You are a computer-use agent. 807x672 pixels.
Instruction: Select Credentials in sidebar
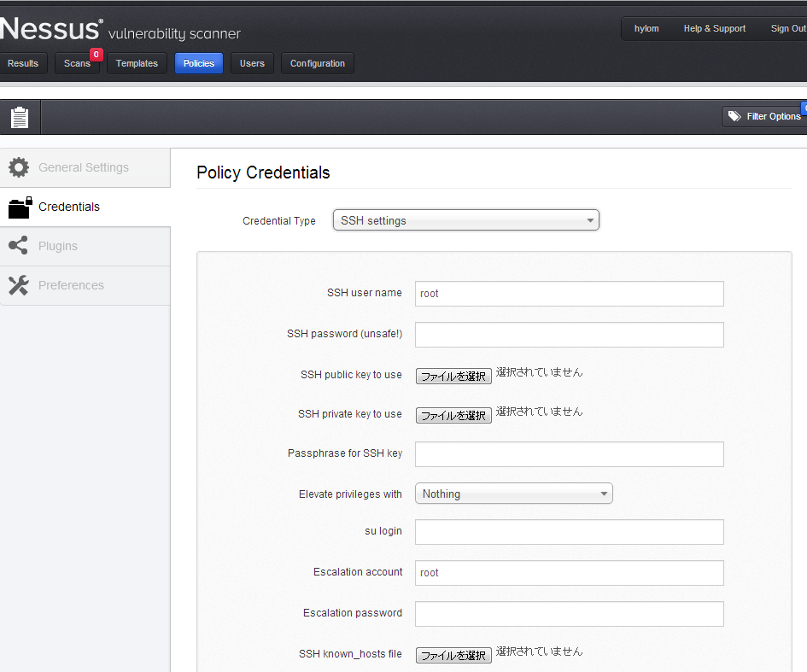(x=85, y=207)
